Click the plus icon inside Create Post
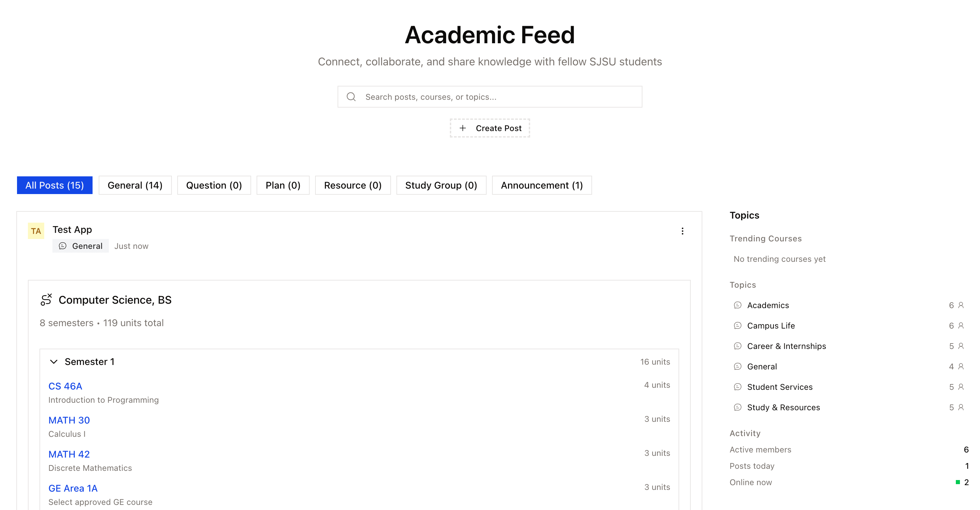980x510 pixels. [463, 128]
